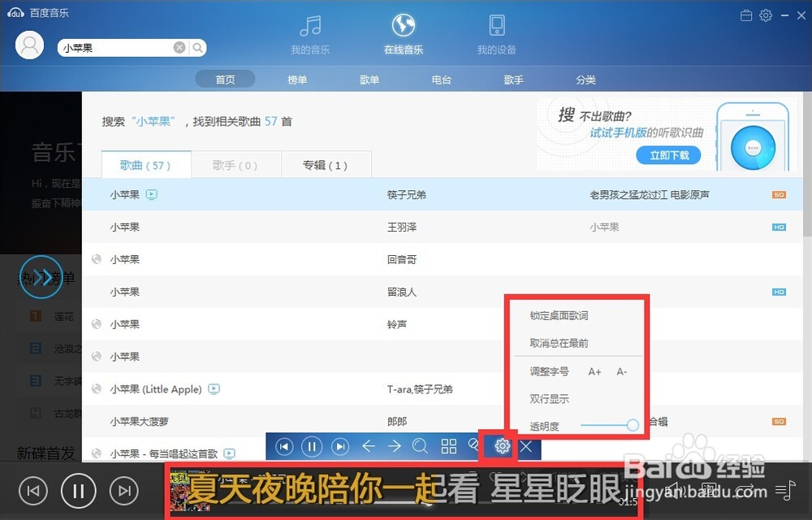Click HQ badge on 留浪人 row
The height and width of the screenshot is (520, 812).
tap(779, 292)
